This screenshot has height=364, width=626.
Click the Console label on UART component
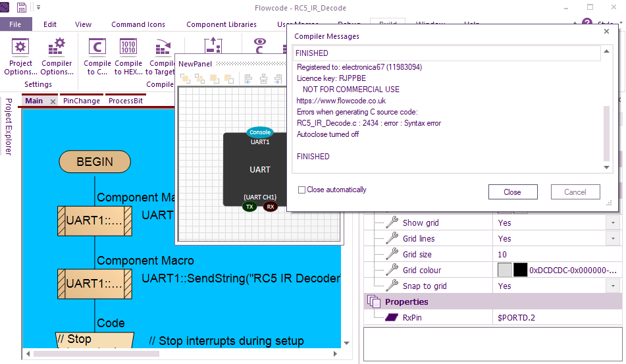coord(260,132)
